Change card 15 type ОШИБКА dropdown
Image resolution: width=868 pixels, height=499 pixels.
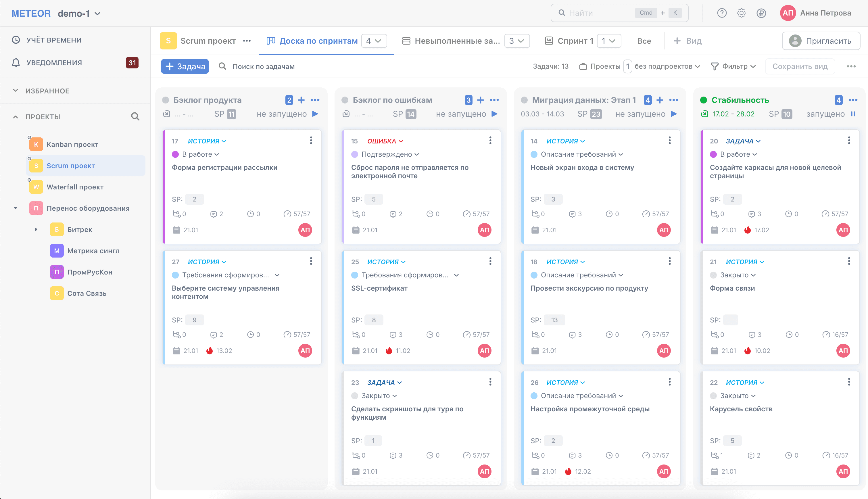click(385, 141)
